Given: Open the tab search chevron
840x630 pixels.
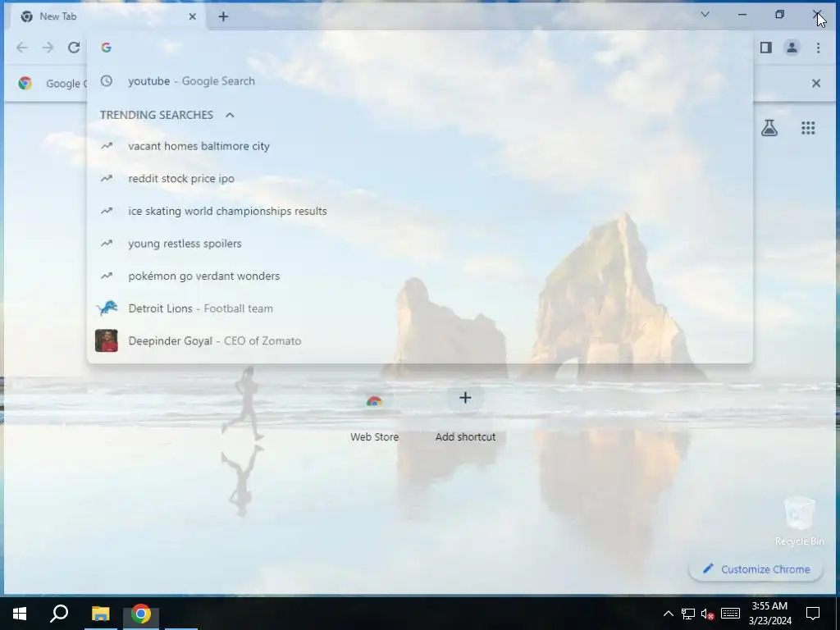Looking at the screenshot, I should (x=705, y=15).
